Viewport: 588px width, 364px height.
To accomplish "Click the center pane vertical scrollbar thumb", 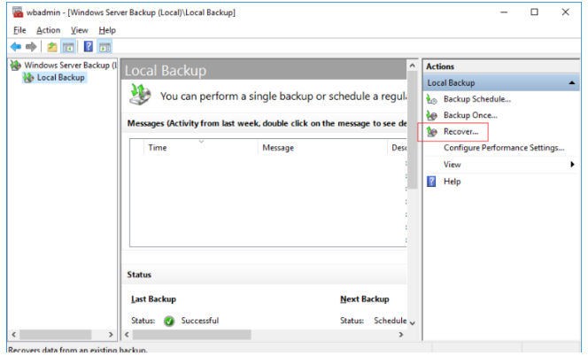I will pos(412,130).
